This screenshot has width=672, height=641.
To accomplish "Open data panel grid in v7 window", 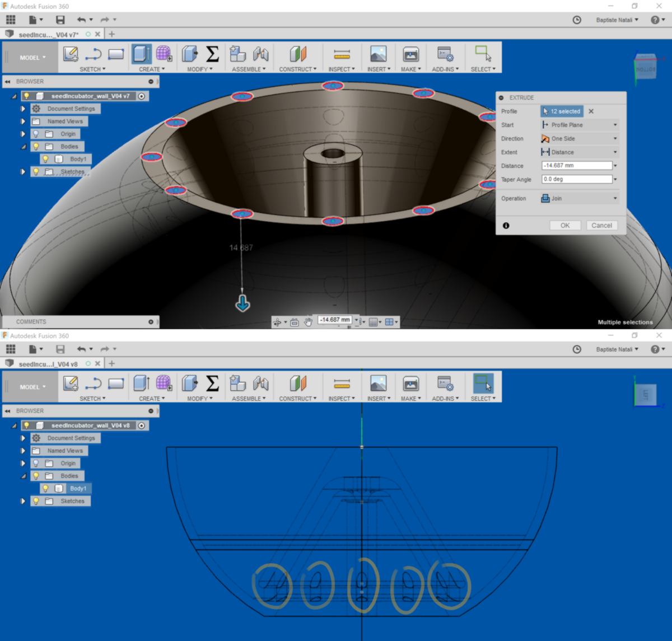I will (x=11, y=20).
